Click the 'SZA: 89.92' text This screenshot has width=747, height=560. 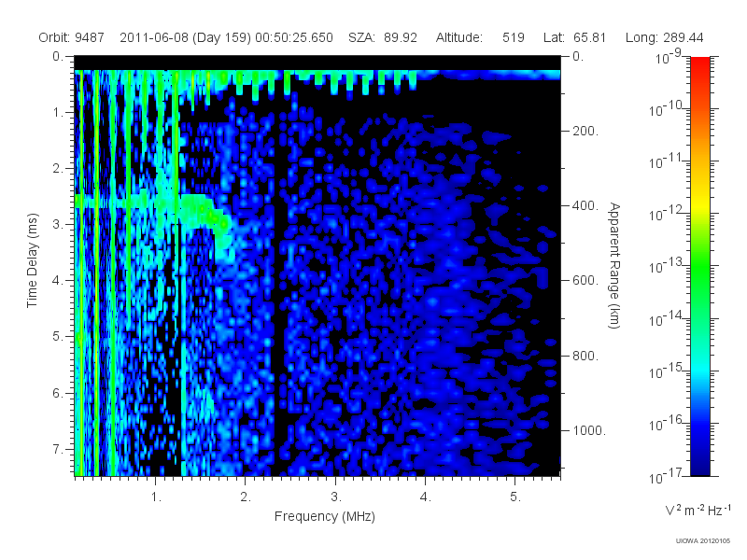[383, 37]
